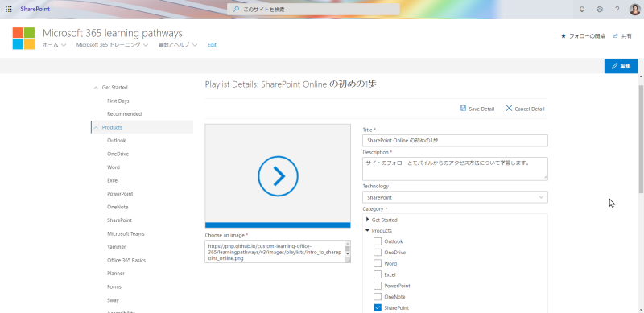The height and width of the screenshot is (313, 644).
Task: Collapse Products in Category tree
Action: point(368,230)
